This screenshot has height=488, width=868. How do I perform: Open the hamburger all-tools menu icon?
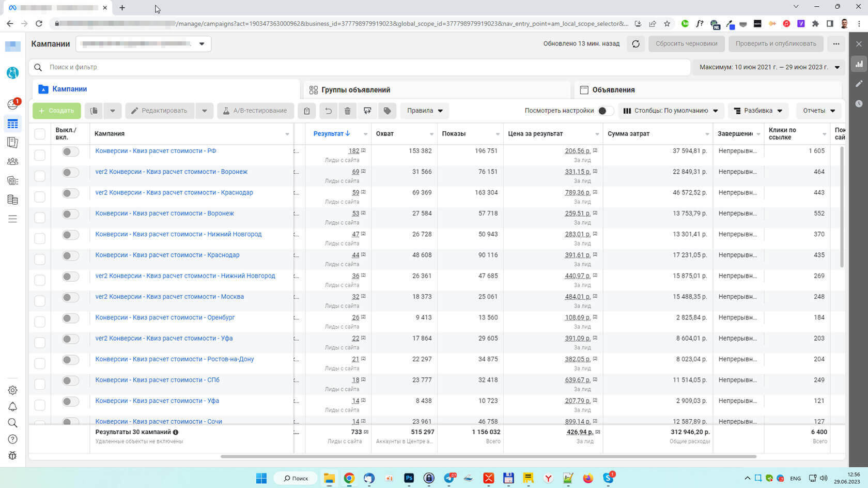coord(13,219)
